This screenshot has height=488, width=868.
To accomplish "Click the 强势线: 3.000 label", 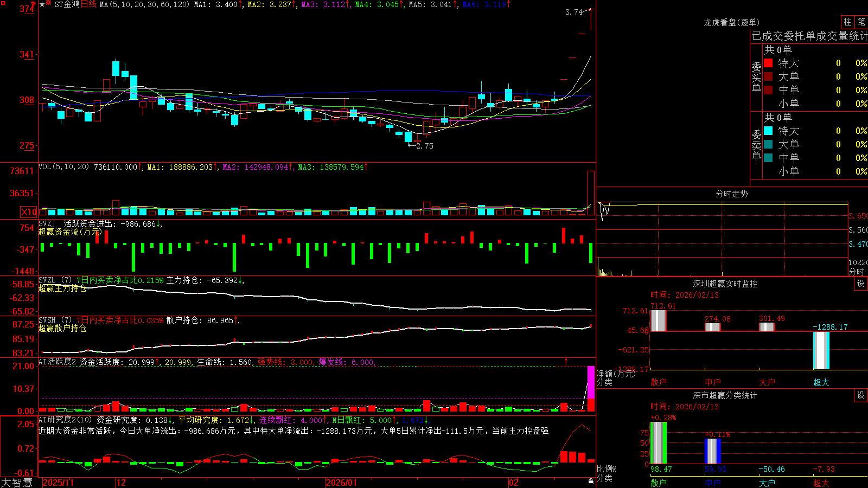I will [x=285, y=362].
